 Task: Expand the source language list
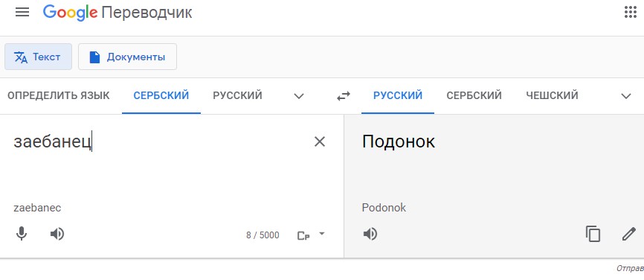299,96
